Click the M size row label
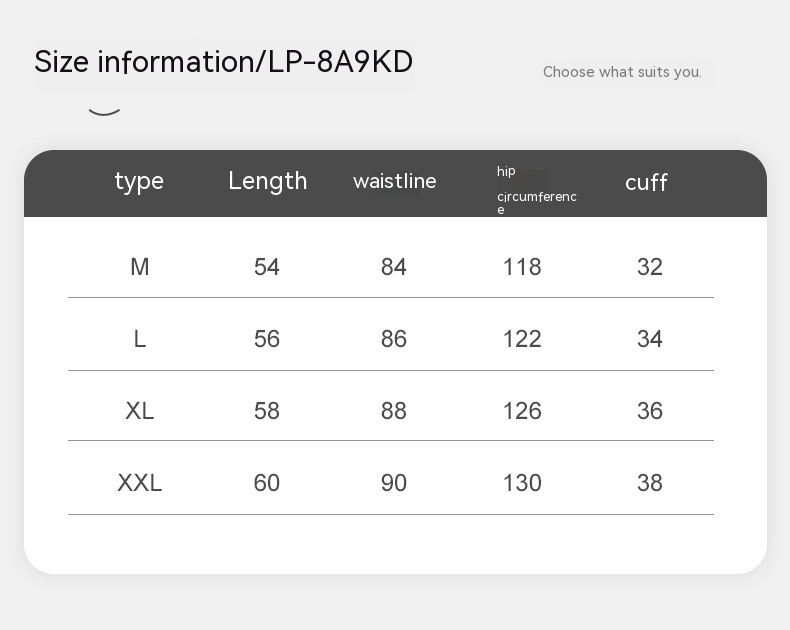The width and height of the screenshot is (790, 630). point(140,267)
